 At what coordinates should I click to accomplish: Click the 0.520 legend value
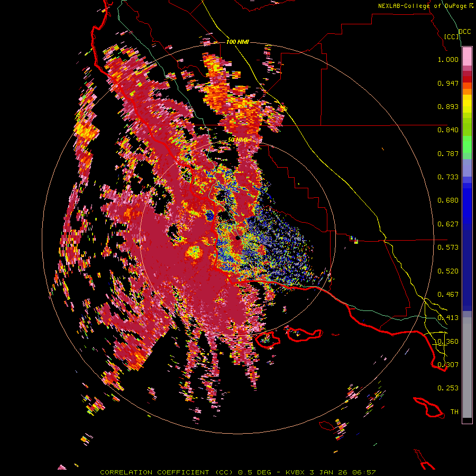[448, 271]
